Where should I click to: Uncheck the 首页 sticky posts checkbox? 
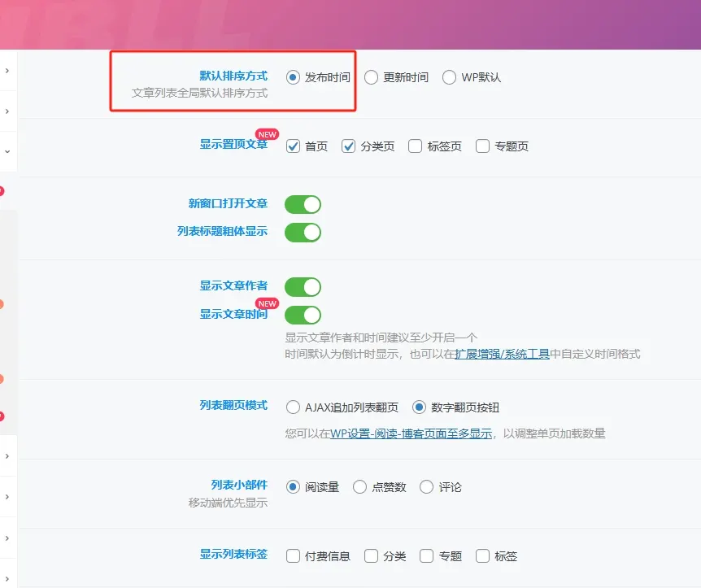(x=293, y=146)
